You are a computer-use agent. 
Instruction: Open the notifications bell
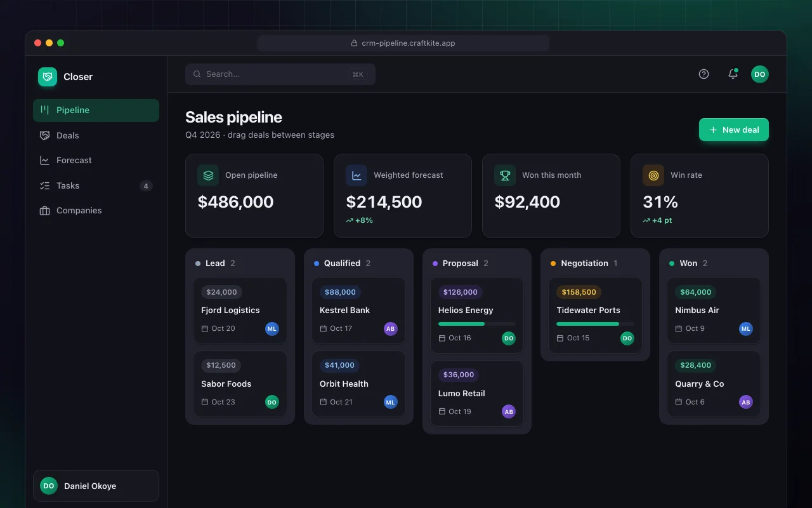pos(733,74)
